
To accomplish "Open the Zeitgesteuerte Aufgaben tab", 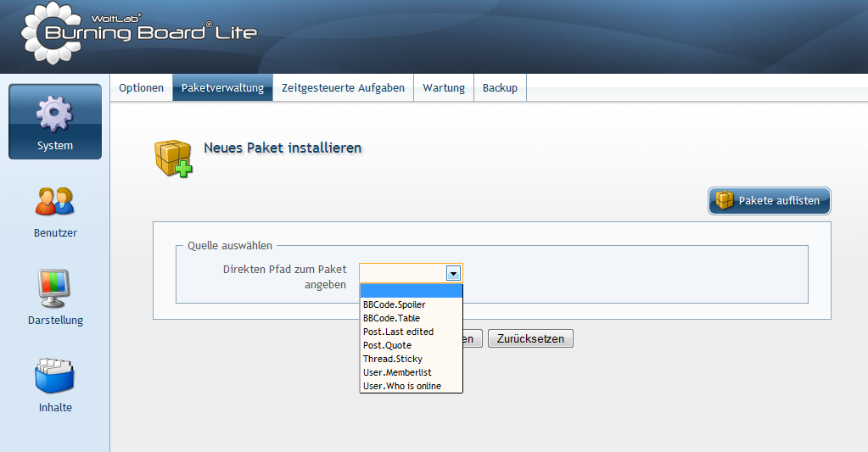I will [343, 88].
